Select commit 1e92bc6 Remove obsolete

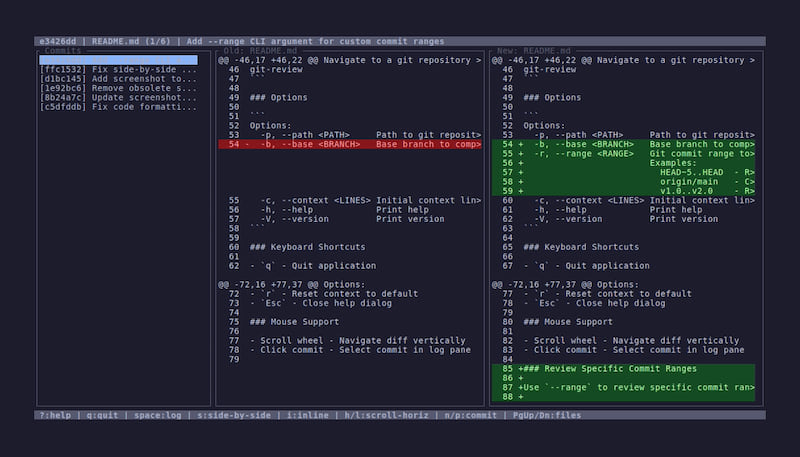click(x=118, y=88)
